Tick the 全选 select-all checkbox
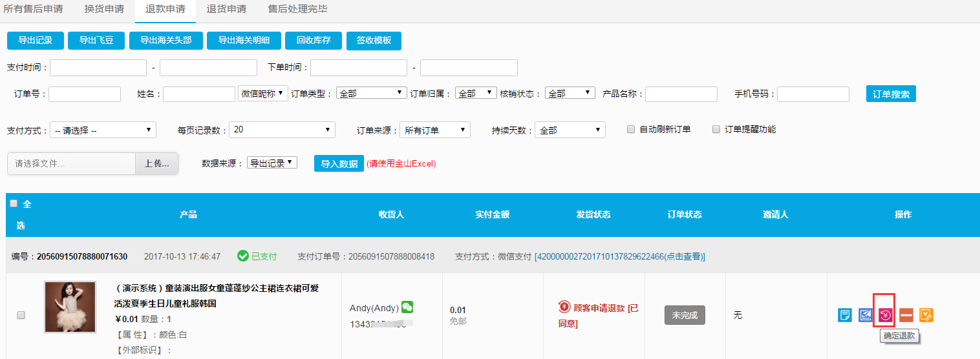Screen dimensions: 980x359 14,203
